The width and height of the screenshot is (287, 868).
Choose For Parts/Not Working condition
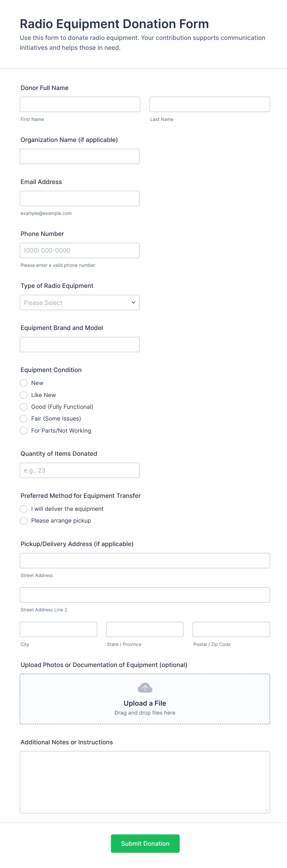point(23,431)
